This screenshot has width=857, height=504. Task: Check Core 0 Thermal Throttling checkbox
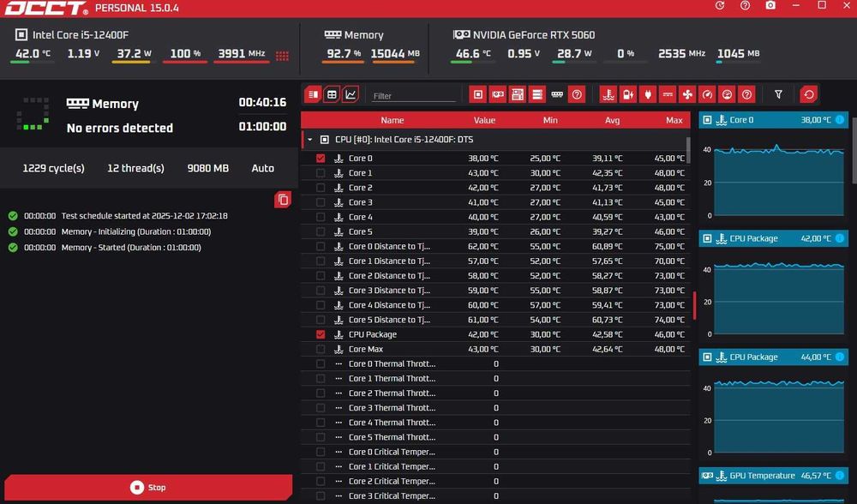pyautogui.click(x=321, y=364)
